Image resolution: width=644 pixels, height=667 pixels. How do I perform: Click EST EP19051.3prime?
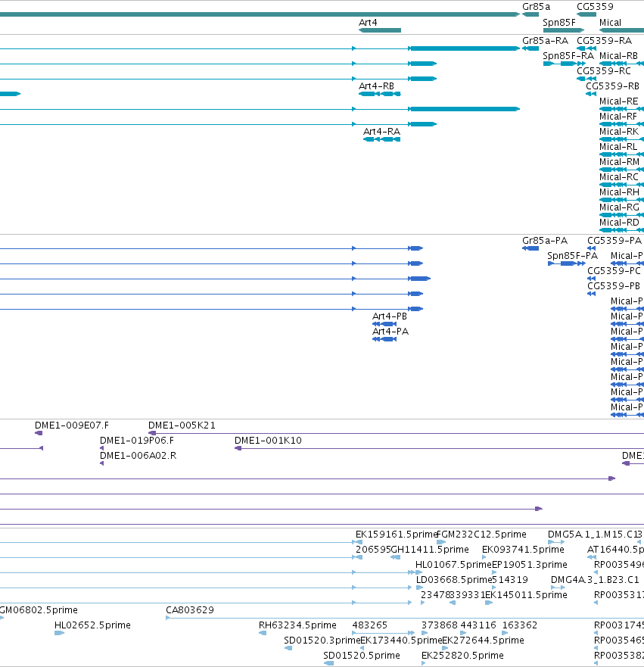(x=494, y=572)
